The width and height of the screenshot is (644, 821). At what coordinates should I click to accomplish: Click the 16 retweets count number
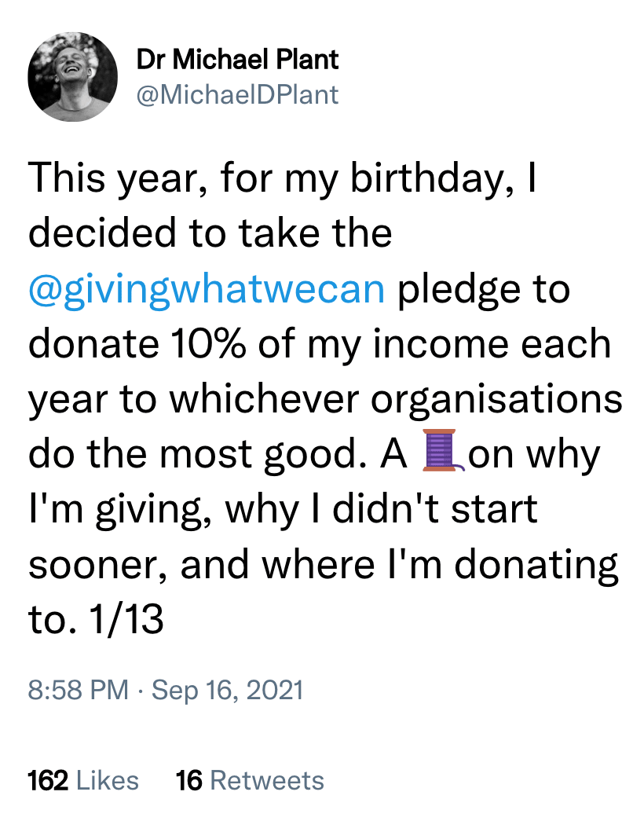click(189, 780)
